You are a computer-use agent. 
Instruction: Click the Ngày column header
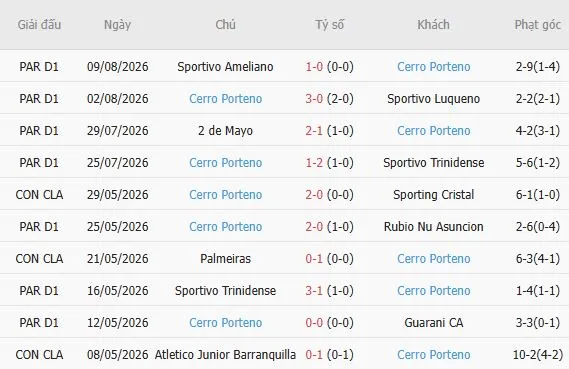[117, 25]
